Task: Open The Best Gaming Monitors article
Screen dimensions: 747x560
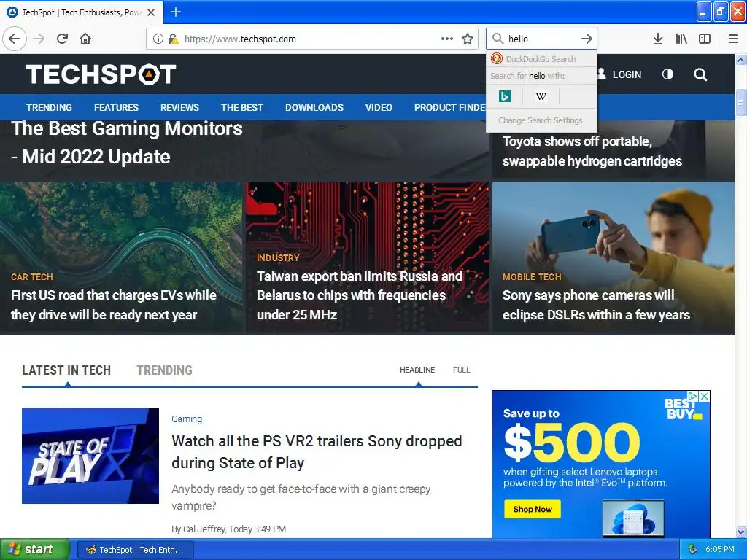Action: click(x=127, y=142)
